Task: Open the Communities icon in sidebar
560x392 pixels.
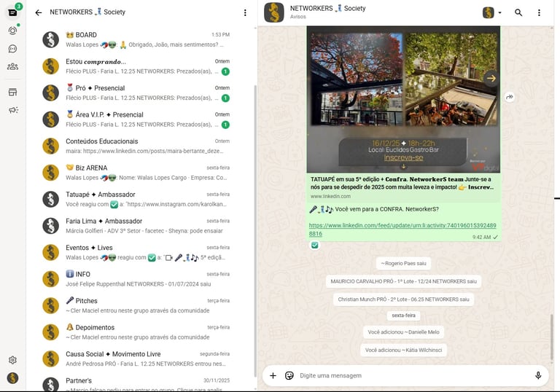Action: tap(12, 66)
